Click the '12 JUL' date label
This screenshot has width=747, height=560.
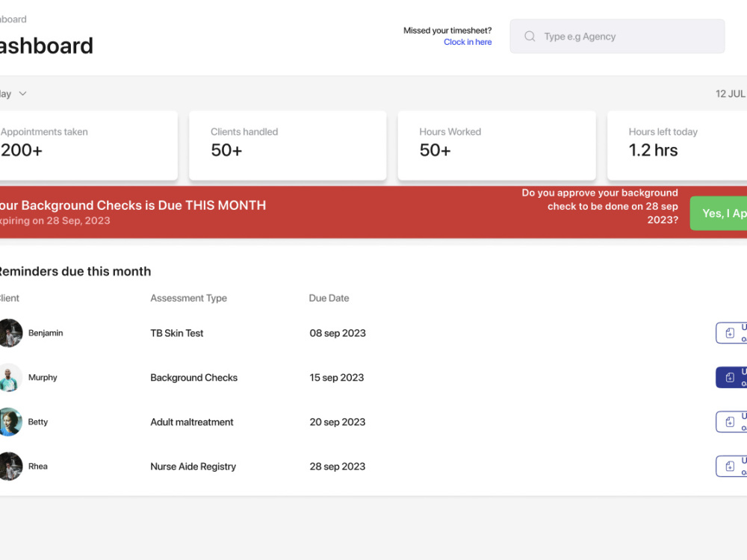731,94
